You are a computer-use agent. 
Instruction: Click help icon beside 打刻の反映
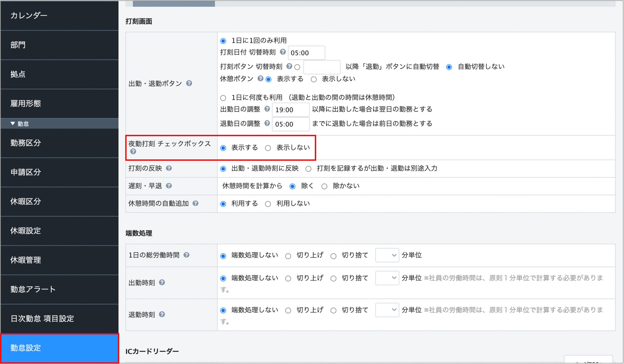point(169,168)
